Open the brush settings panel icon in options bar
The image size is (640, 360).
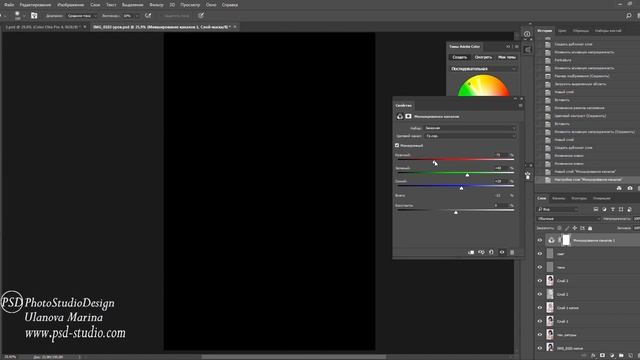click(x=34, y=16)
